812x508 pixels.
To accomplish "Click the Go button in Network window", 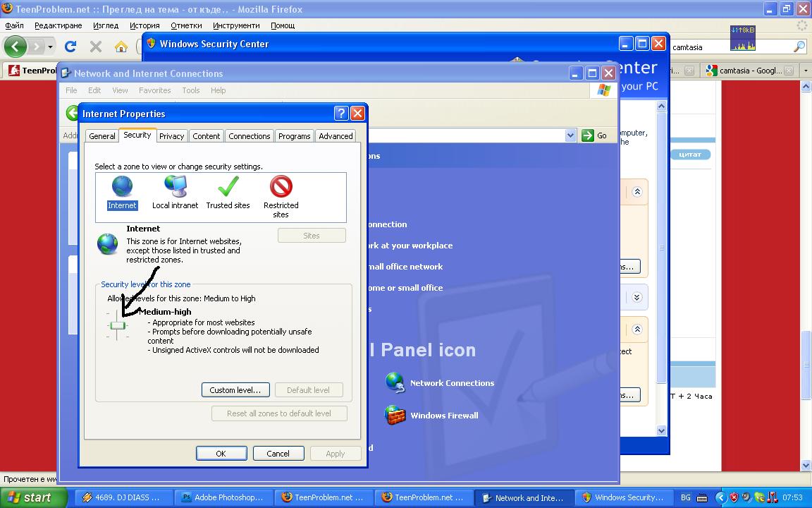I will click(x=594, y=135).
